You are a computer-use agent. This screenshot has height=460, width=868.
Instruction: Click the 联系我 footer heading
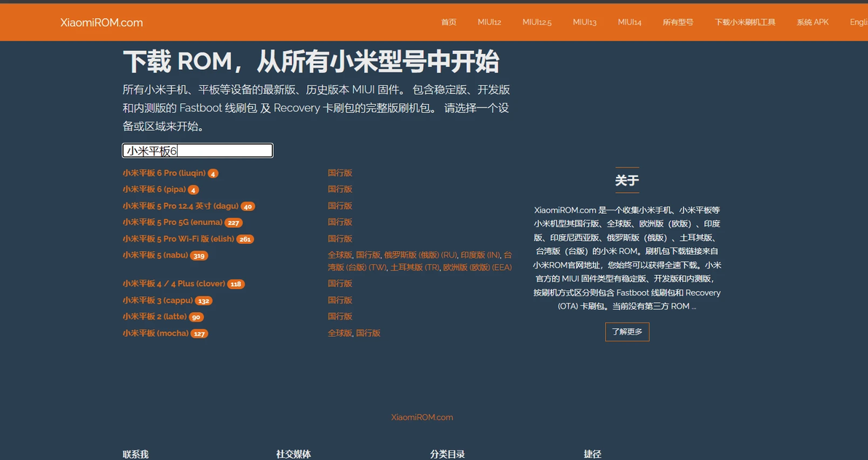pyautogui.click(x=135, y=454)
